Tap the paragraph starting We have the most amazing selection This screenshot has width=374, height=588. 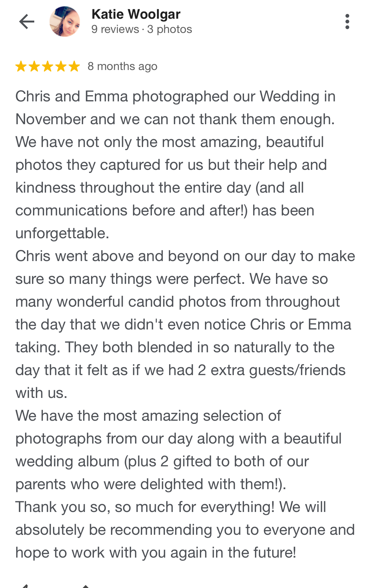178,450
